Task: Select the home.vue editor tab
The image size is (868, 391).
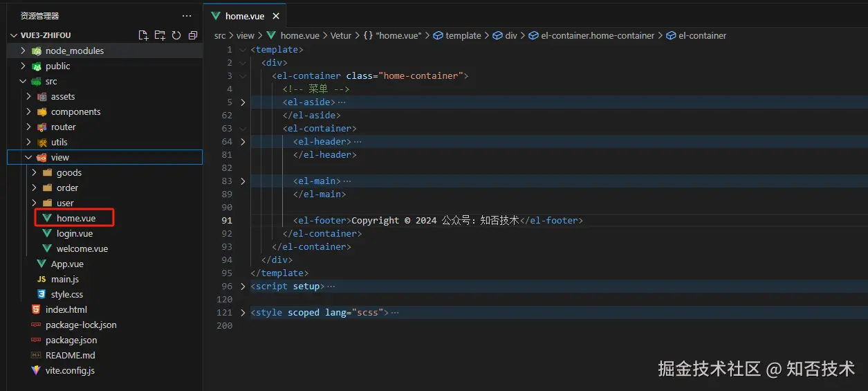Action: tap(244, 16)
